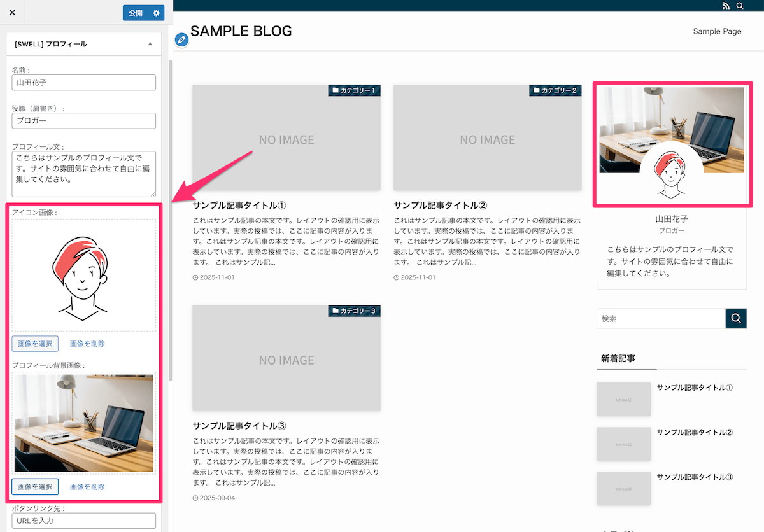Open the サンプル記事タイトル① article link
764x532 pixels.
(239, 205)
